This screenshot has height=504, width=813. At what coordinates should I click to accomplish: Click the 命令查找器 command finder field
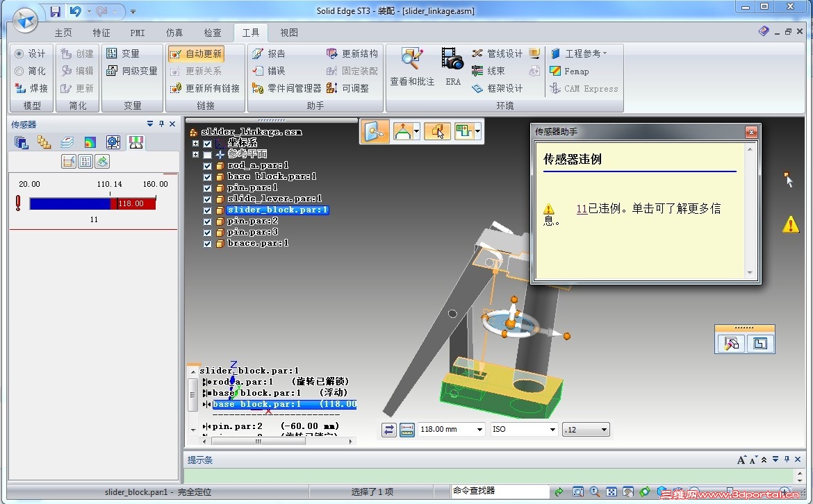pos(499,491)
